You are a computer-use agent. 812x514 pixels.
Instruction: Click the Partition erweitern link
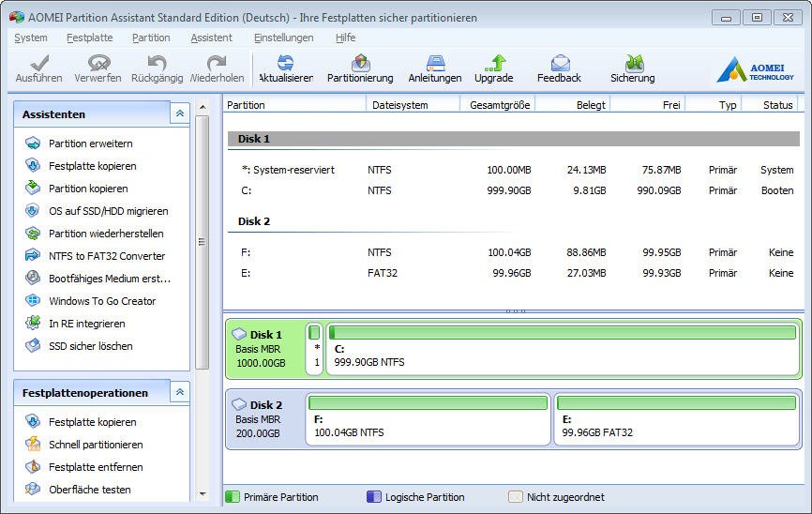(91, 144)
